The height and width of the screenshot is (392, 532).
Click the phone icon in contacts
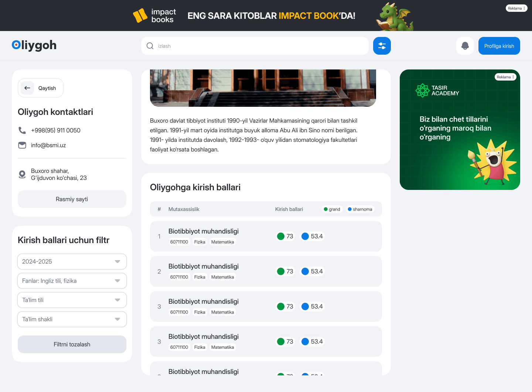pyautogui.click(x=22, y=130)
